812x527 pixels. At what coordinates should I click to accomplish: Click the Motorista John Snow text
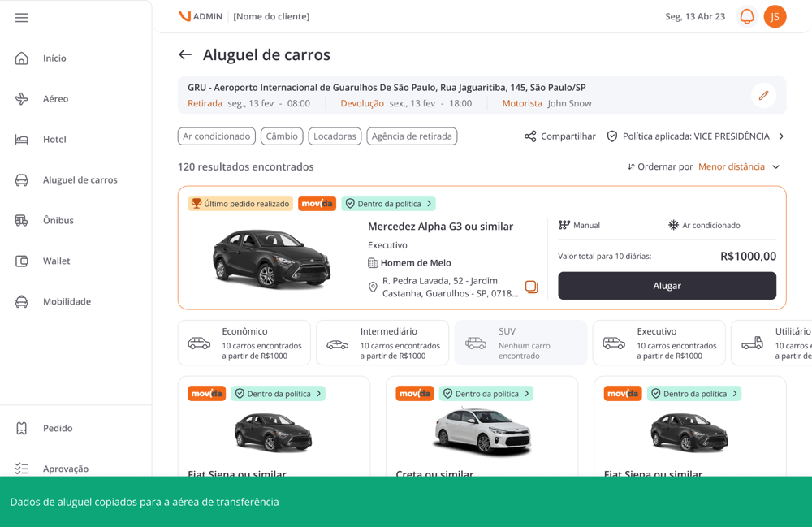click(546, 104)
